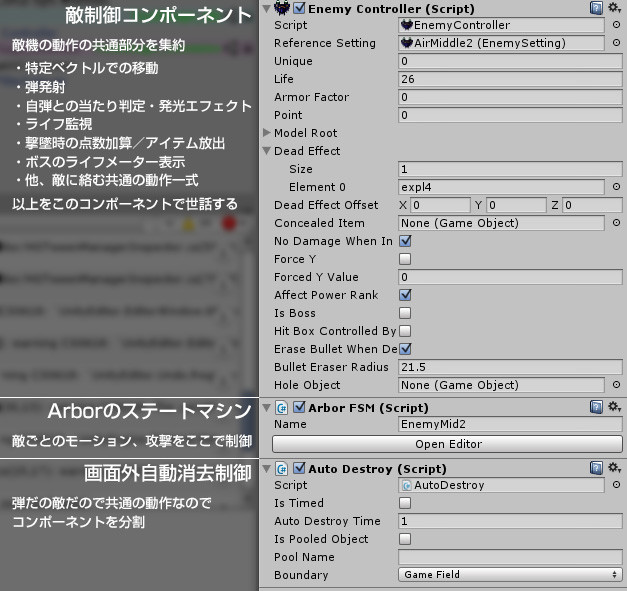
Task: Click the Arbor FSM (Script) header title
Action: (x=368, y=408)
